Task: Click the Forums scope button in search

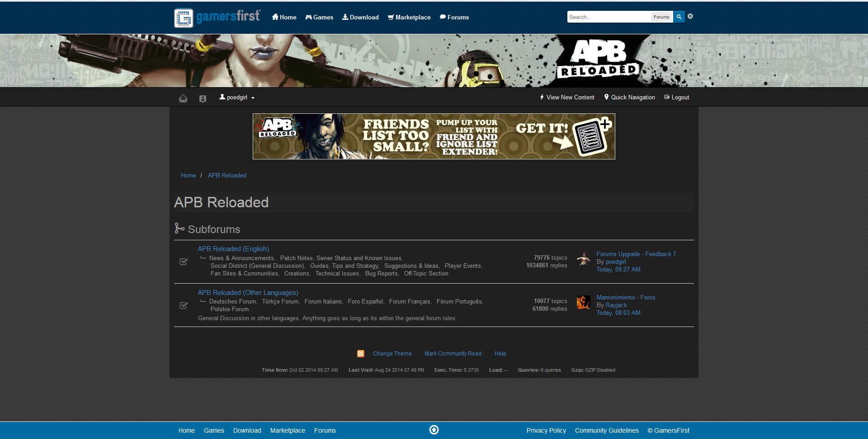Action: click(661, 16)
